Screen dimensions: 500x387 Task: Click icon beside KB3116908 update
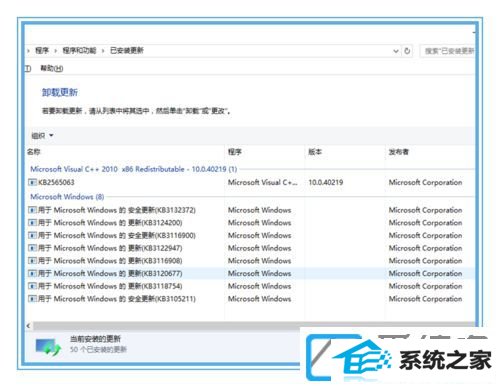coord(32,261)
